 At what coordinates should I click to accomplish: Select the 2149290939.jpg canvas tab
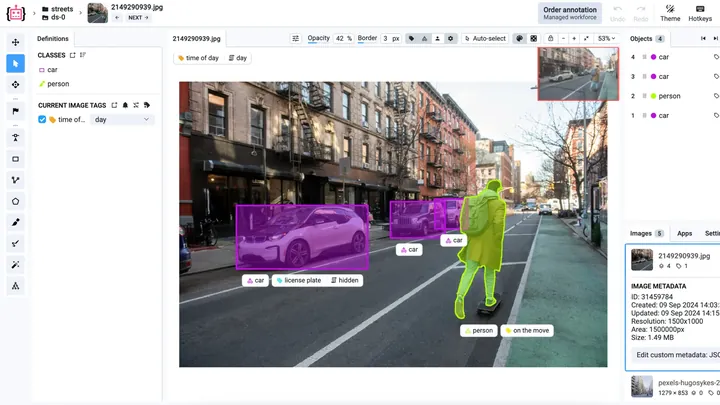[197, 39]
